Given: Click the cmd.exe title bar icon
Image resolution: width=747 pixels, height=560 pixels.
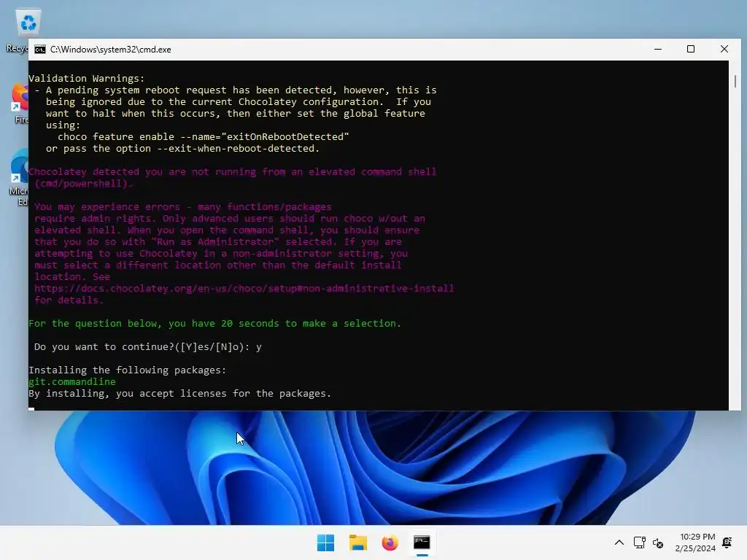Looking at the screenshot, I should click(40, 50).
